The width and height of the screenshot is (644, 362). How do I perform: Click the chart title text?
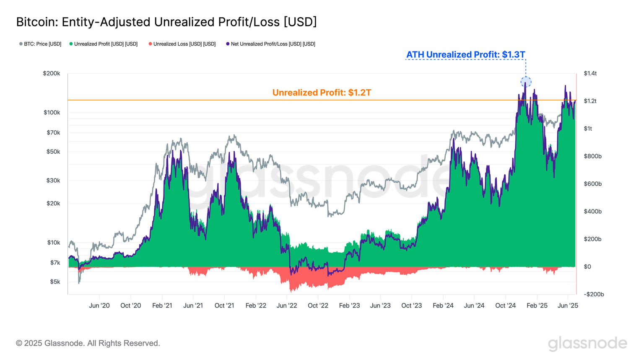tap(166, 22)
